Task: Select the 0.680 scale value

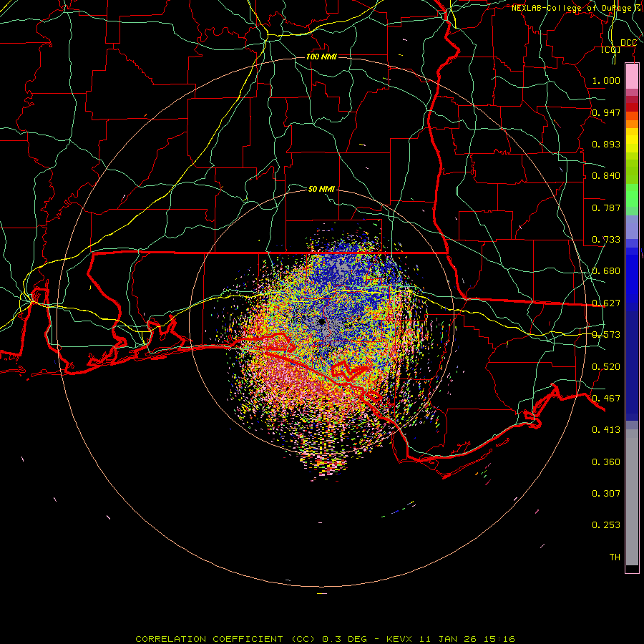Action: pos(606,271)
